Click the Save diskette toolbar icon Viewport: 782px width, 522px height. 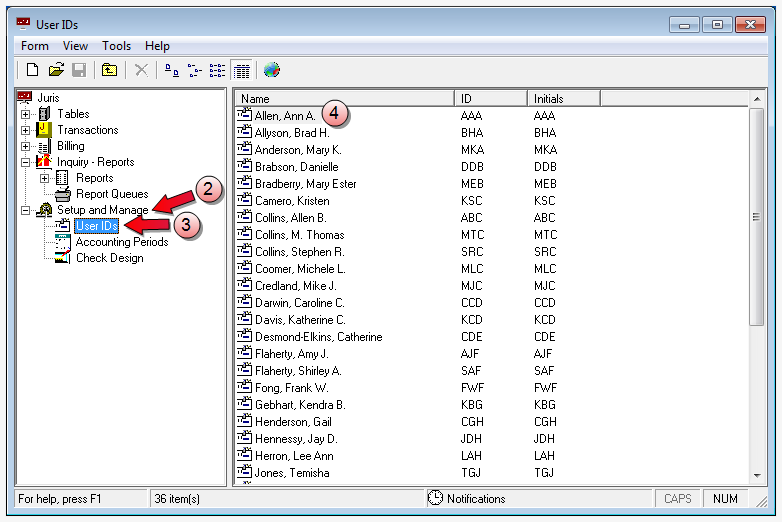[79, 70]
